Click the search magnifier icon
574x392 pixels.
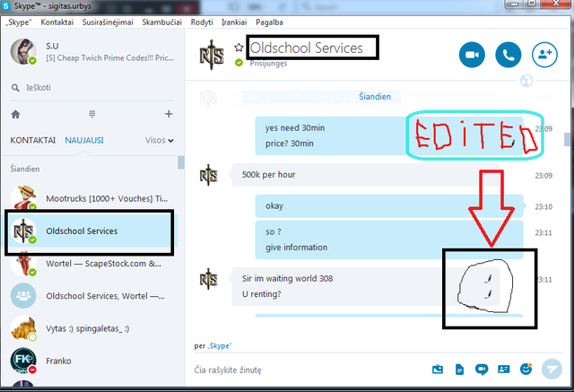coord(15,88)
